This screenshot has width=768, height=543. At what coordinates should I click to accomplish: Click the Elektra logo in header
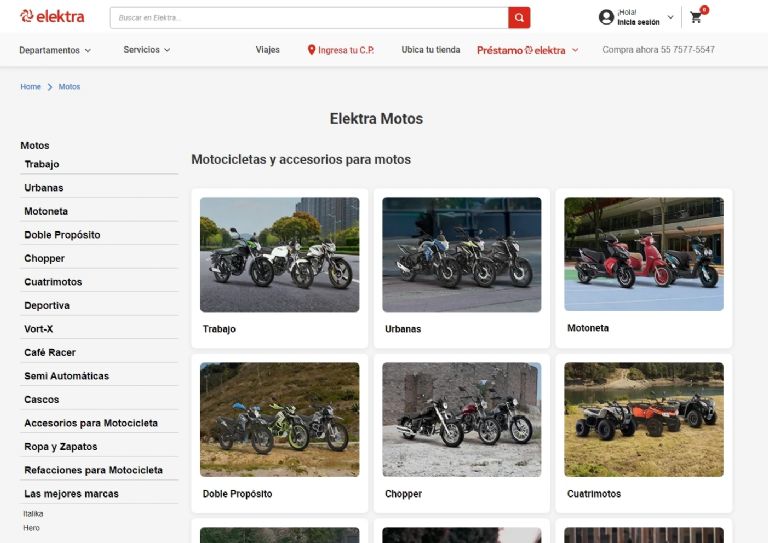pos(52,16)
